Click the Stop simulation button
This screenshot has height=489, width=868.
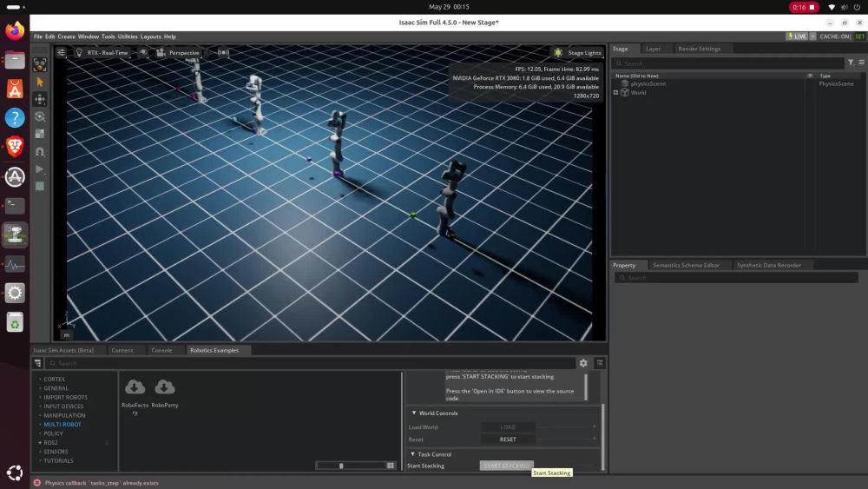coord(40,186)
